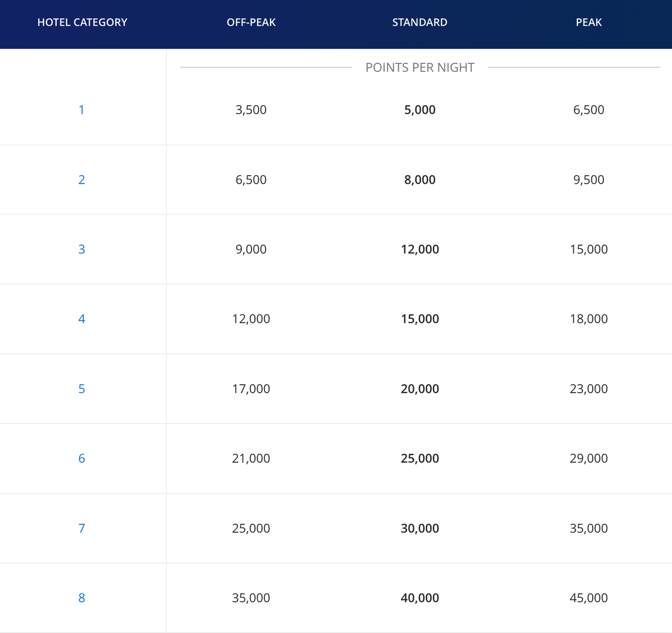Click hotel category 6 link

(82, 458)
